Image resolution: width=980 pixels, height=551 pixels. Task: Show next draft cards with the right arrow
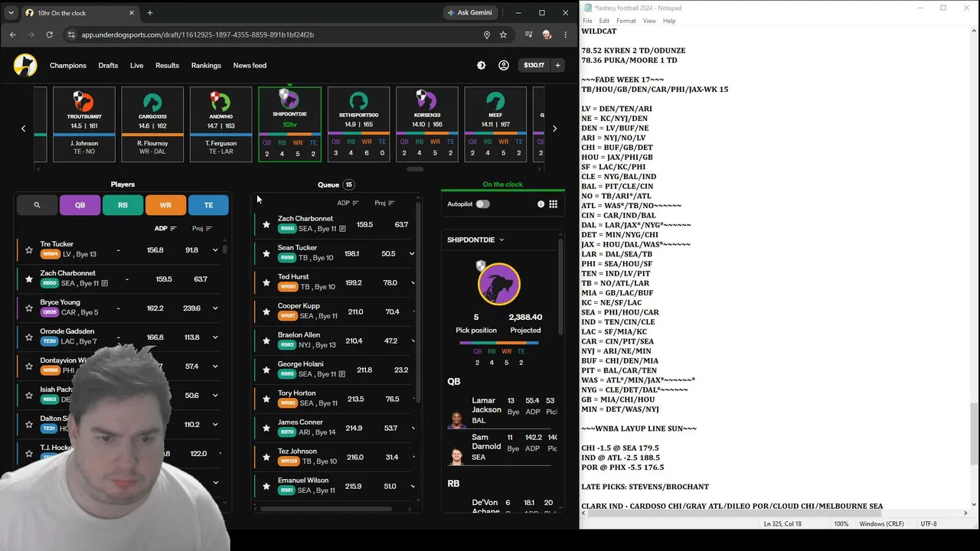click(x=554, y=129)
